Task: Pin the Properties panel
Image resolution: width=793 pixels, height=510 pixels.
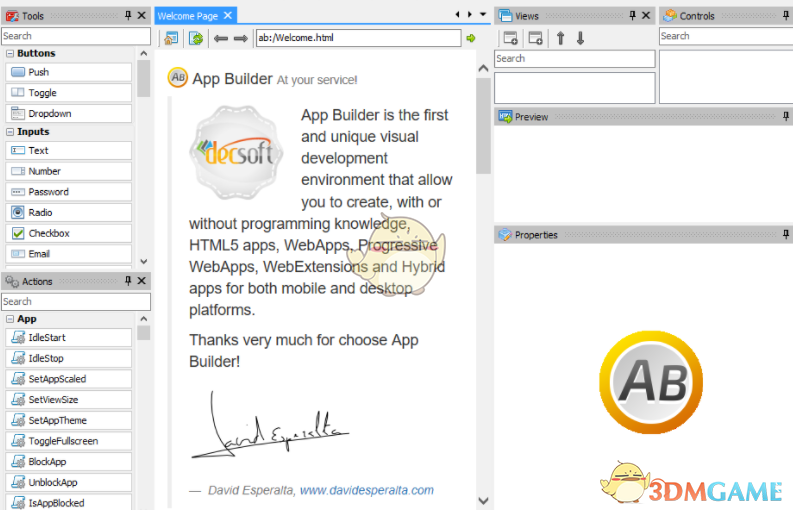Action: [786, 234]
